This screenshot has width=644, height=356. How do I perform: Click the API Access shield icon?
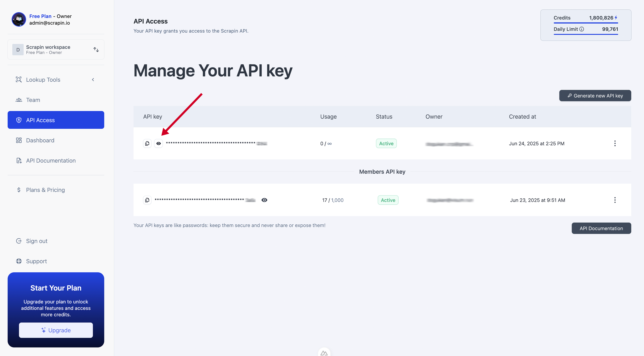[19, 120]
